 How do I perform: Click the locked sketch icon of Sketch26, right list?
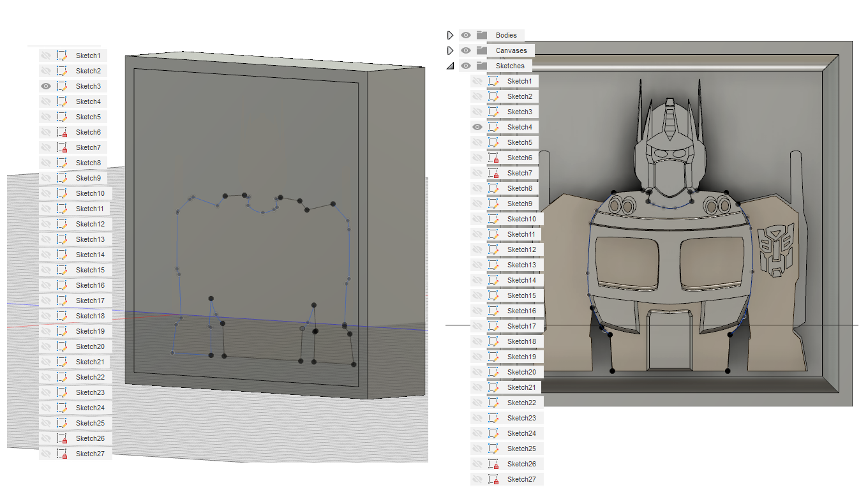click(x=493, y=464)
